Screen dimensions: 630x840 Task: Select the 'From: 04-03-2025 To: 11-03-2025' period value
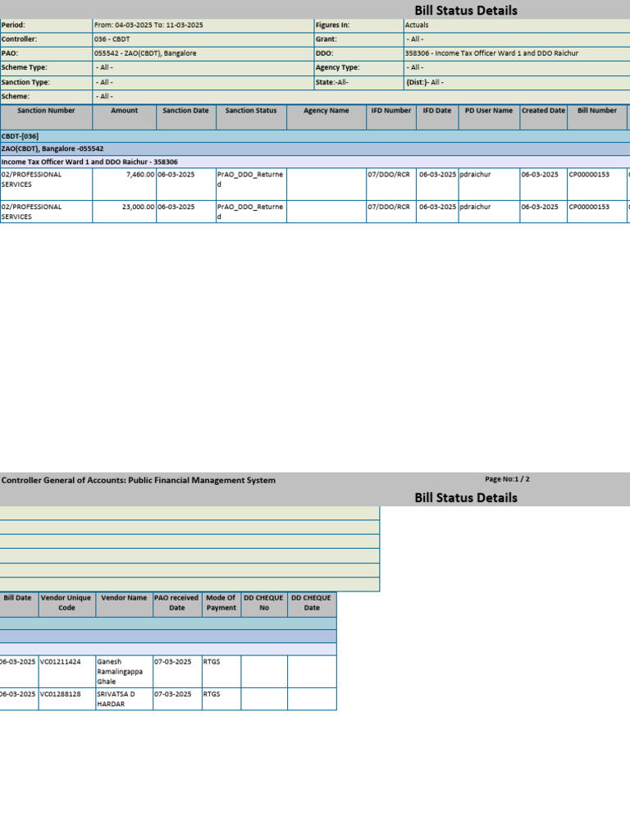[148, 25]
